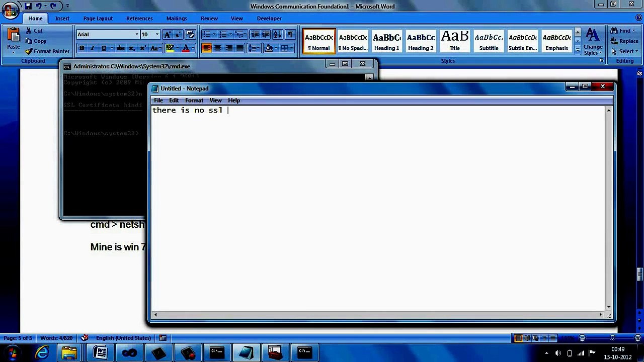Open the Line Spacing dropdown

point(254,48)
